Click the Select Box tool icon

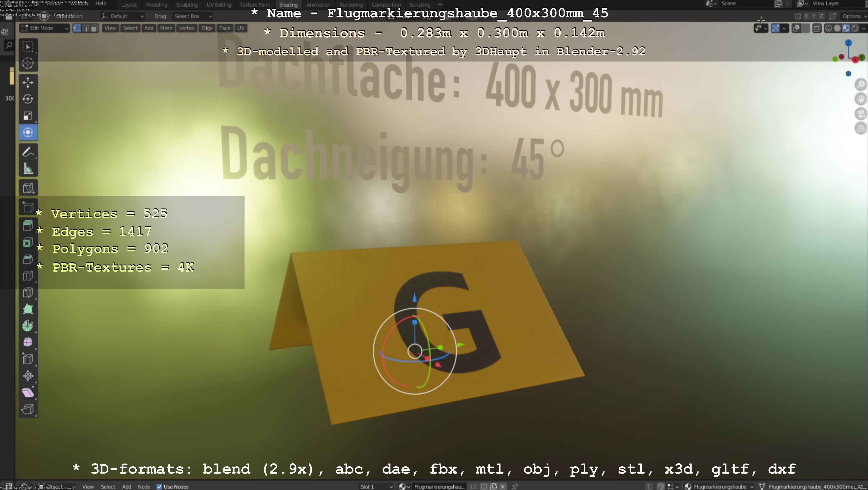(x=28, y=47)
